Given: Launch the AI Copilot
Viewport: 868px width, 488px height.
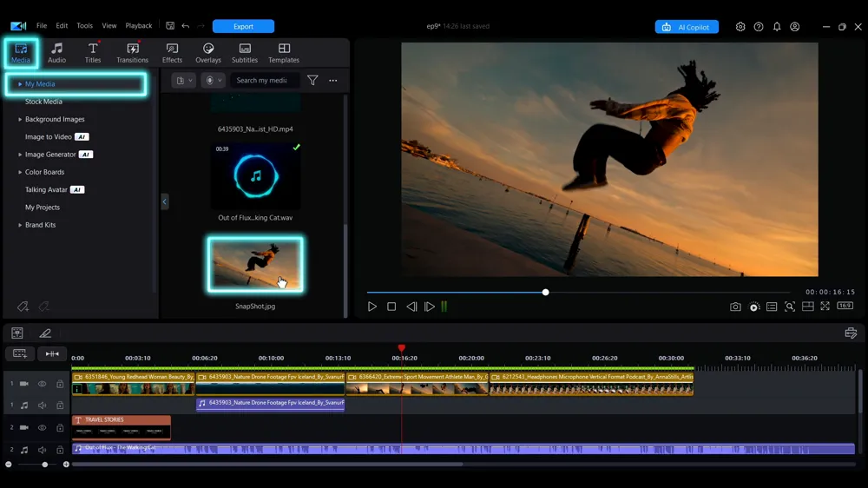Looking at the screenshot, I should (687, 27).
